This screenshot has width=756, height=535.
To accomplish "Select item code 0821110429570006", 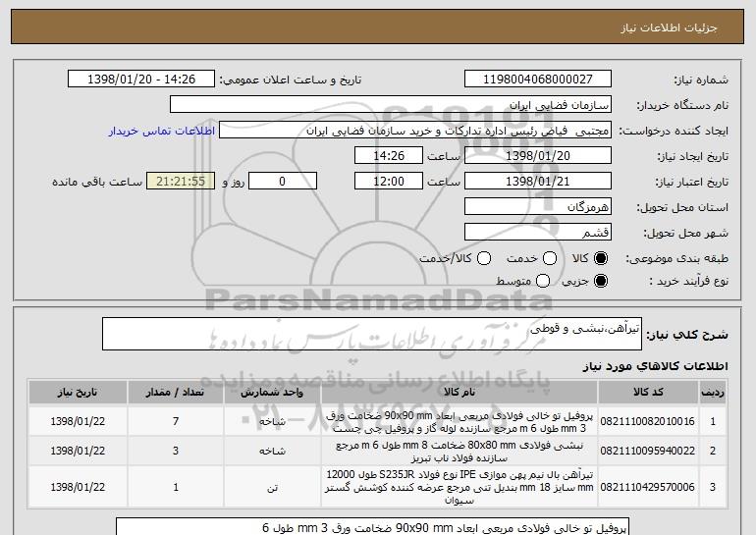I will pos(648,487).
